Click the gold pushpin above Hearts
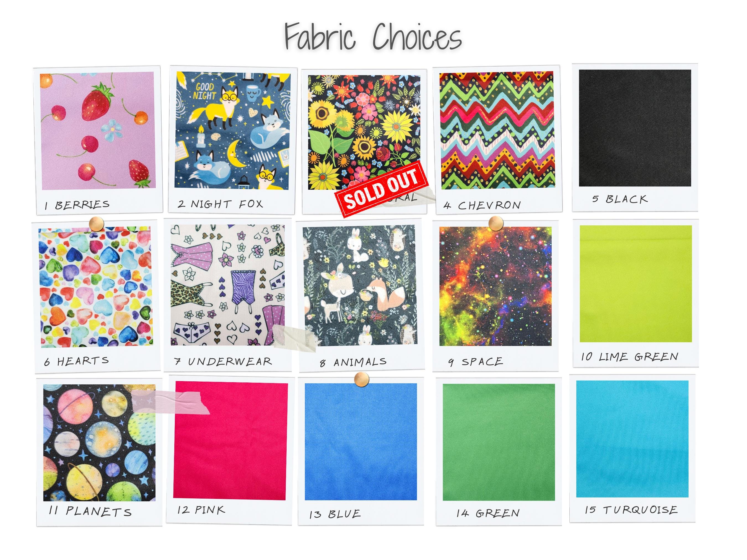 click(x=96, y=224)
